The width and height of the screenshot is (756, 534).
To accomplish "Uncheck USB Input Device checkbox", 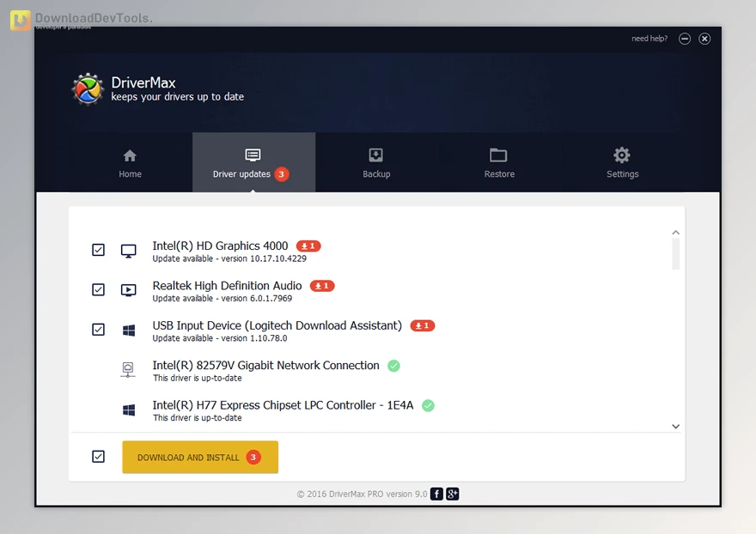I will [98, 329].
